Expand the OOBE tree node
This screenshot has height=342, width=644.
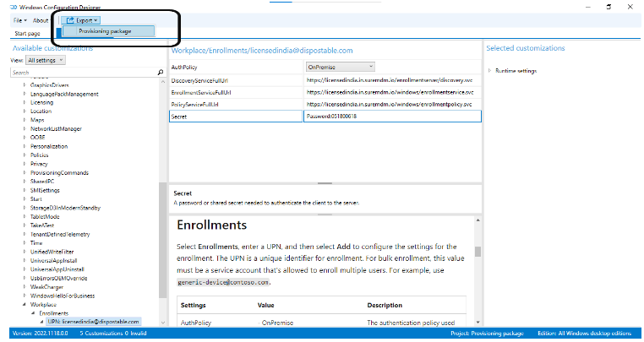pos(25,138)
